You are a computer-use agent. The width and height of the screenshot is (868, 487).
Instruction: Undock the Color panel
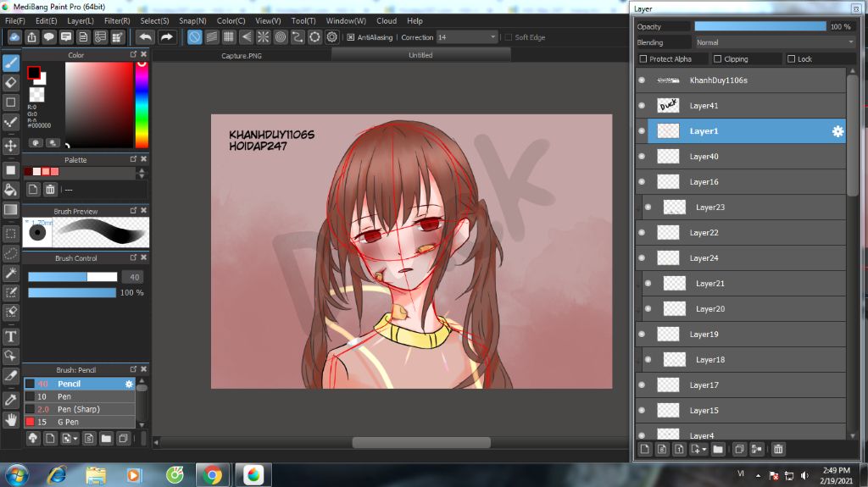[x=133, y=54]
